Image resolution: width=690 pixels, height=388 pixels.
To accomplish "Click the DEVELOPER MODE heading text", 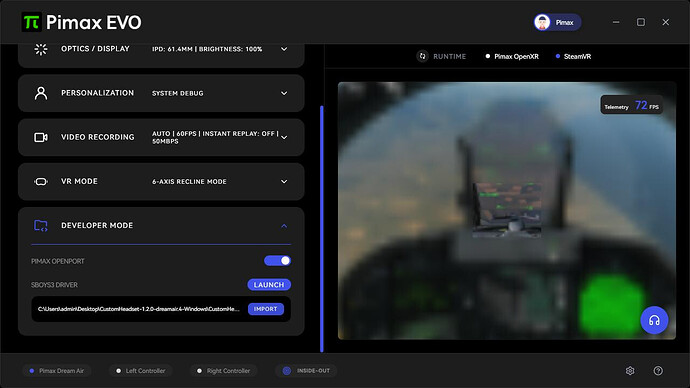I will tap(97, 226).
